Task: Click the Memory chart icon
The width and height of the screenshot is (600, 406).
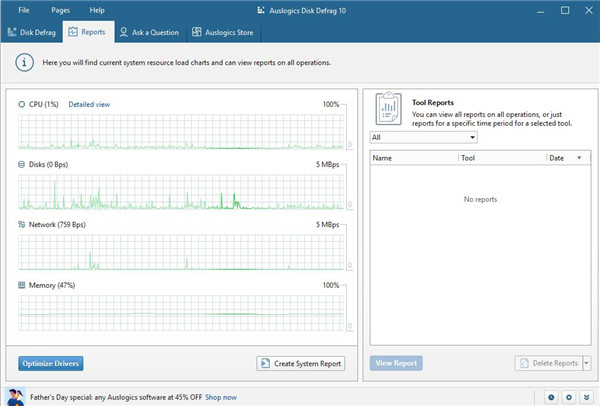Action: pos(22,285)
